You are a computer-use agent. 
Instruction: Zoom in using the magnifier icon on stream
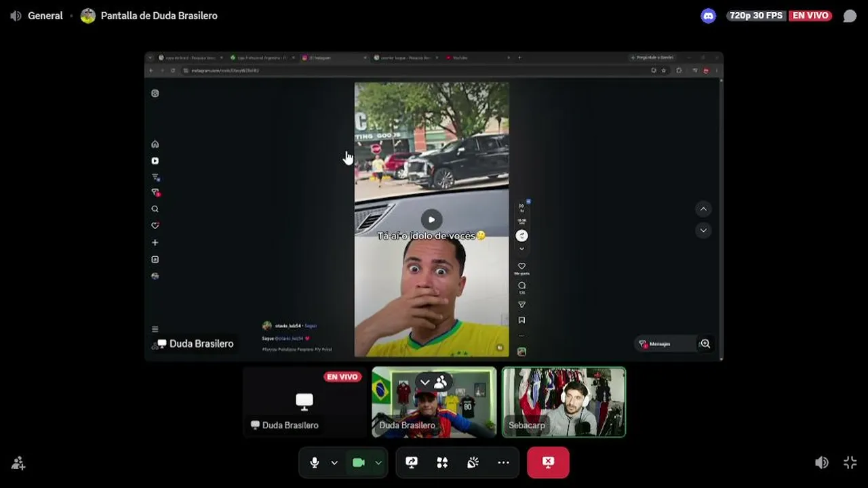click(x=705, y=344)
